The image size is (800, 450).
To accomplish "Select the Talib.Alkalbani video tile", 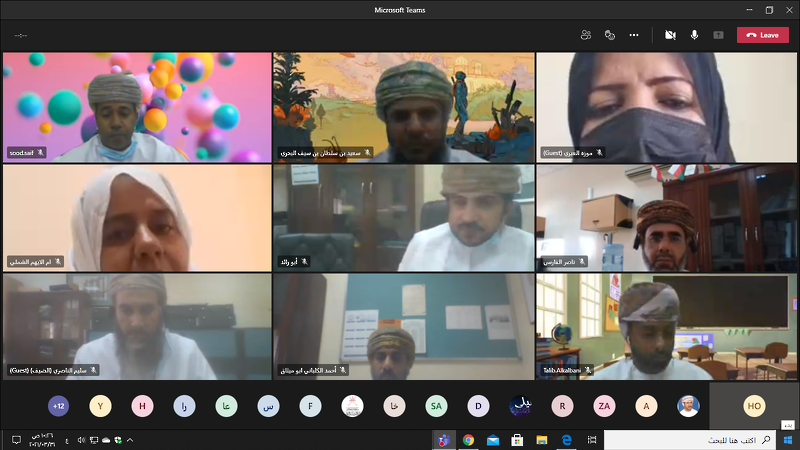I will [x=667, y=327].
